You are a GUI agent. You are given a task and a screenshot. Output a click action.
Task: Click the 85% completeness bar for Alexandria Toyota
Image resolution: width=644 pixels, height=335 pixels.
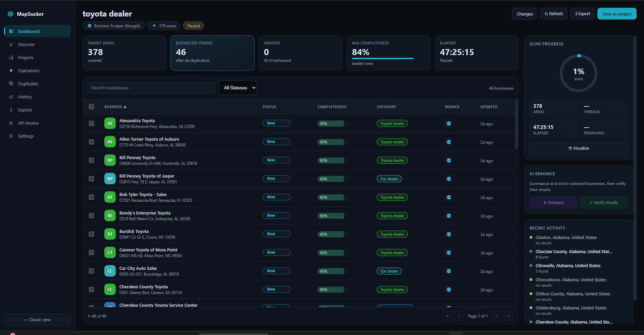click(332, 124)
